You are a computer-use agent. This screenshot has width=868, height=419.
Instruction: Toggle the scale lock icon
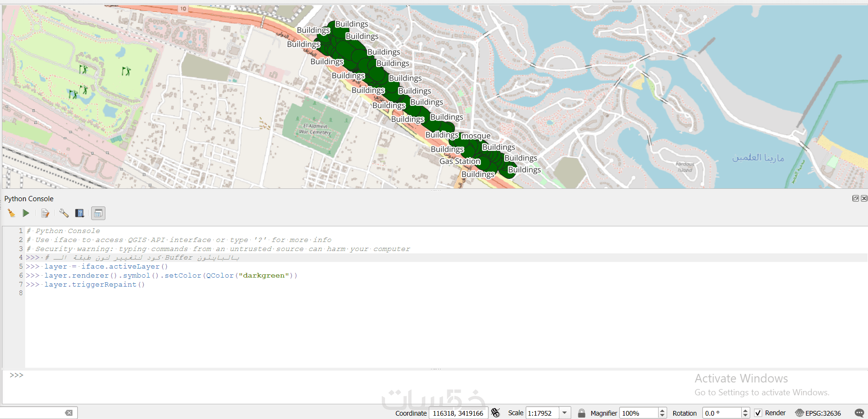[x=581, y=413]
